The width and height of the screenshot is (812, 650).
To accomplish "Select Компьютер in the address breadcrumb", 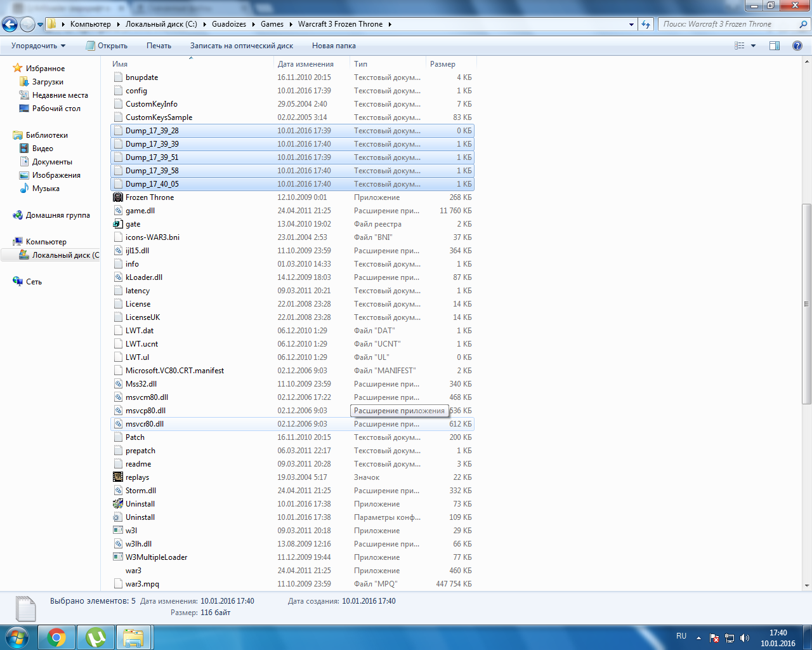I will [x=91, y=24].
